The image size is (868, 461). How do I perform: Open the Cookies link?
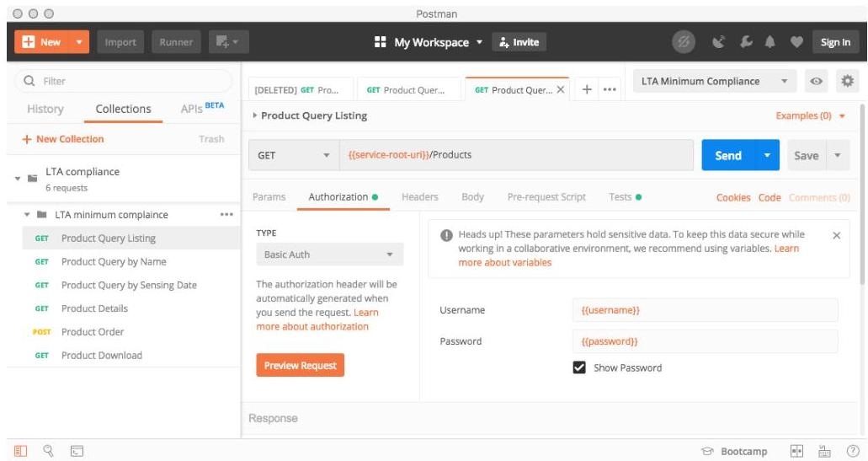(733, 197)
